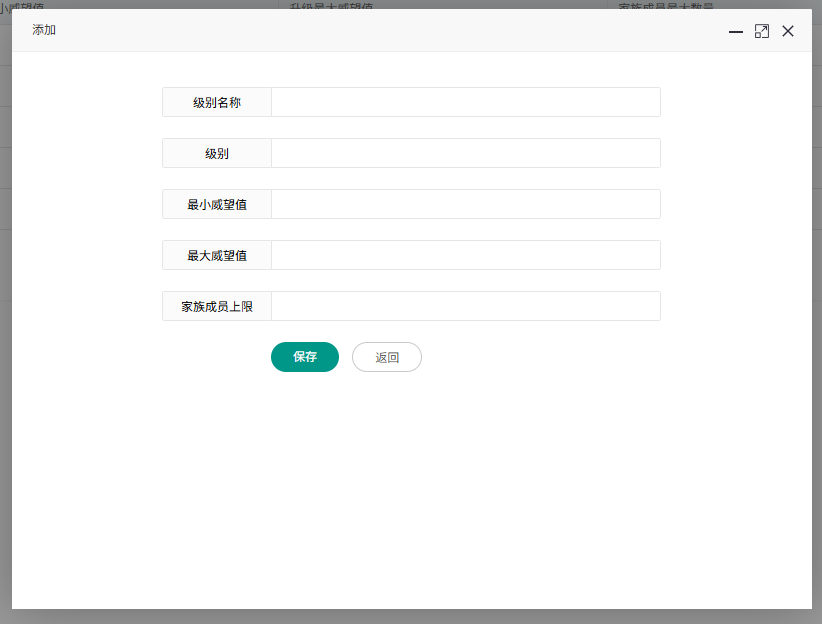The height and width of the screenshot is (624, 822).
Task: Select the 最小威望值 label
Action: 217,204
